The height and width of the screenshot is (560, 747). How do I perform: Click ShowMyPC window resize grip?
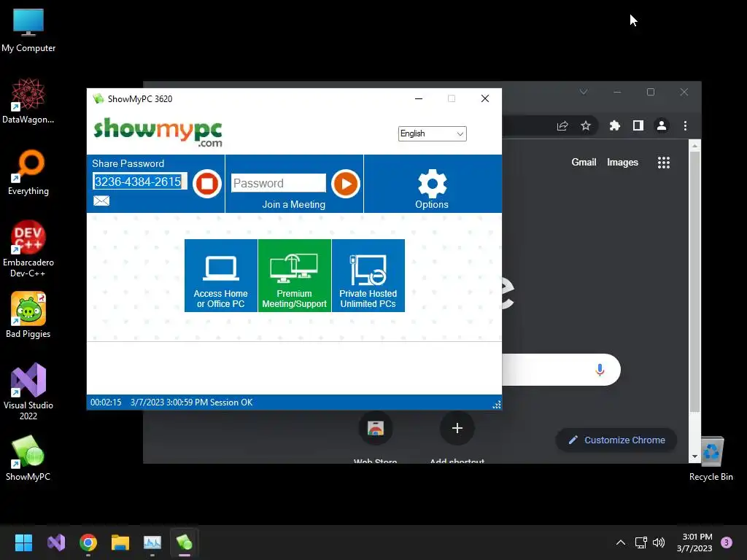coord(496,405)
